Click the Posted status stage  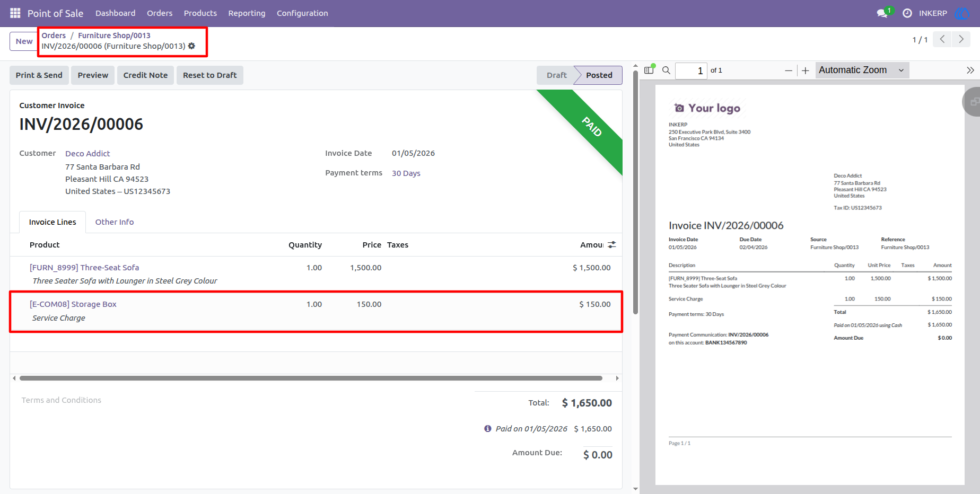click(x=599, y=75)
